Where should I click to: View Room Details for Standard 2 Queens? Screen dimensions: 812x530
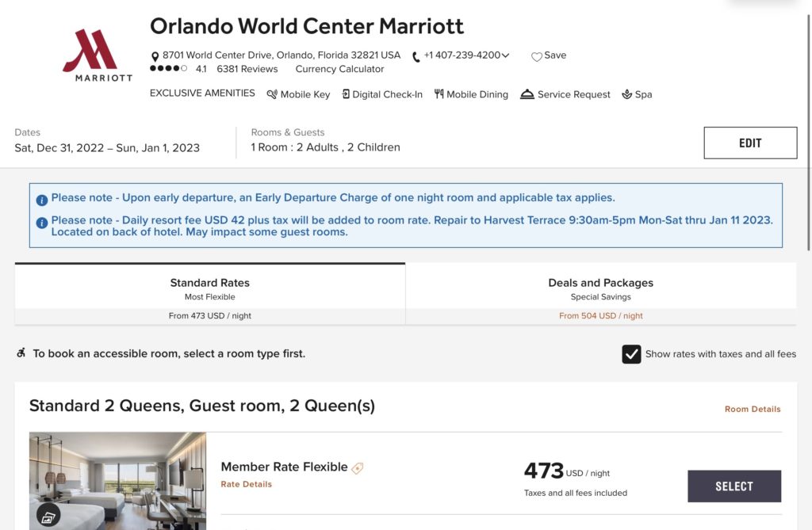point(752,409)
